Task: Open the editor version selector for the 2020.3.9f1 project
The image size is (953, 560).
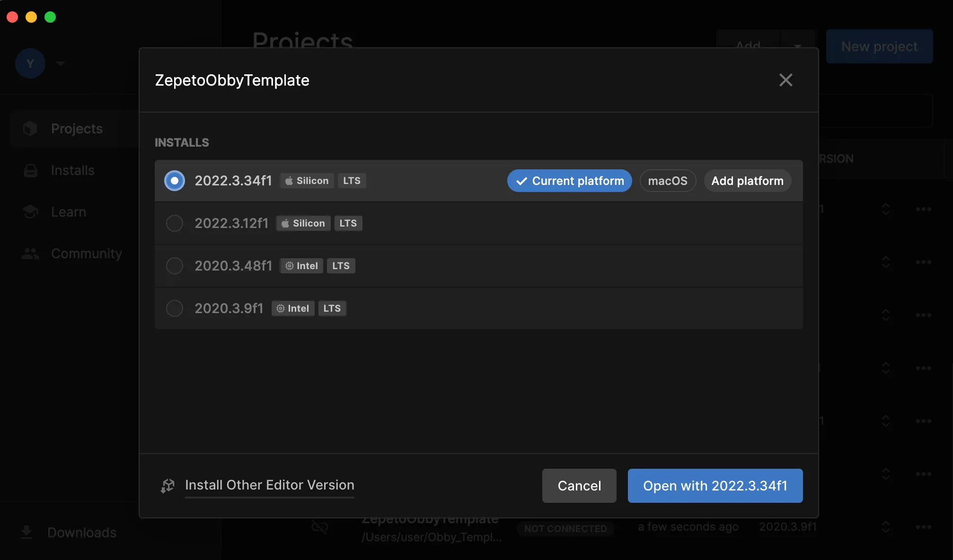Action: [x=885, y=527]
